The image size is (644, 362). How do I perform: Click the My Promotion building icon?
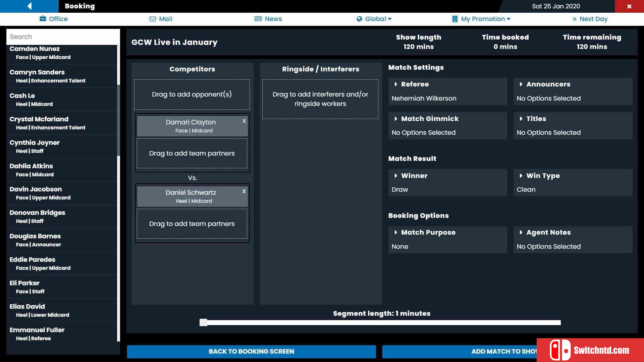coord(455,19)
